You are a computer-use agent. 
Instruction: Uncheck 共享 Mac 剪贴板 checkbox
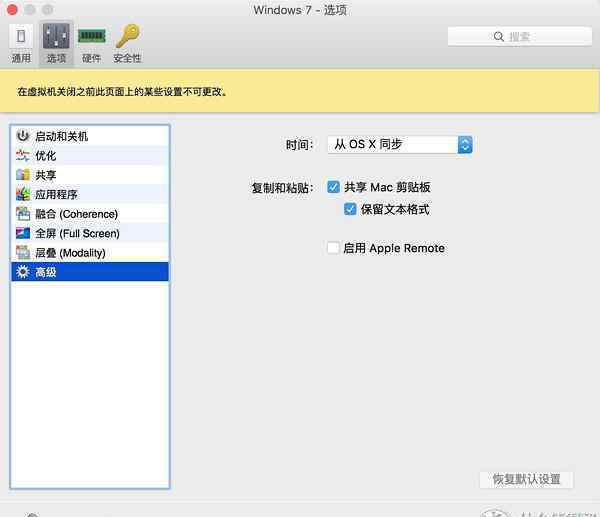[x=333, y=187]
